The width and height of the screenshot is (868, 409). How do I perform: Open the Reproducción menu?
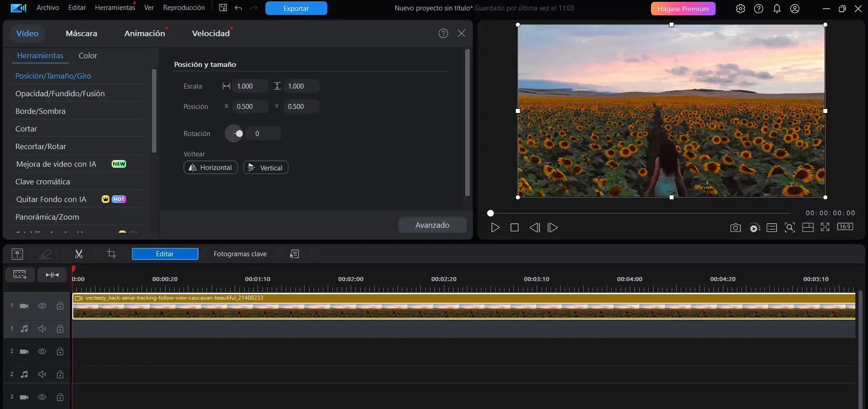pyautogui.click(x=184, y=7)
